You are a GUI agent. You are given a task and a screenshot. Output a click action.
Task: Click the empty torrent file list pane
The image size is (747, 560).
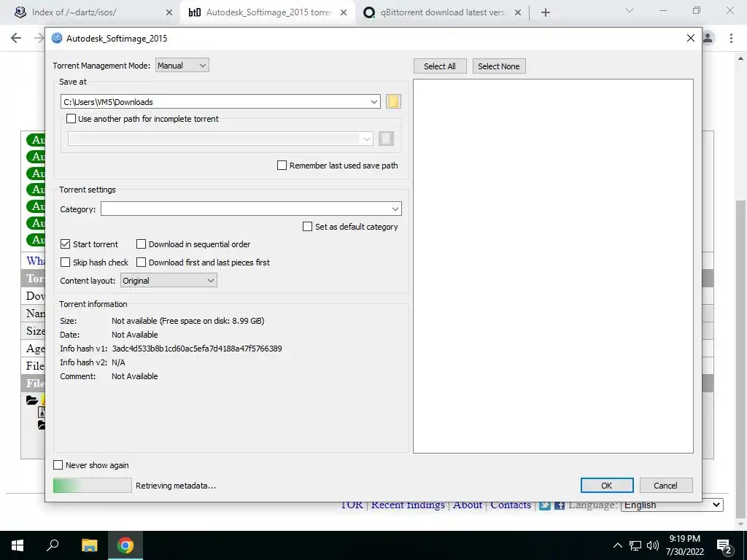(553, 266)
